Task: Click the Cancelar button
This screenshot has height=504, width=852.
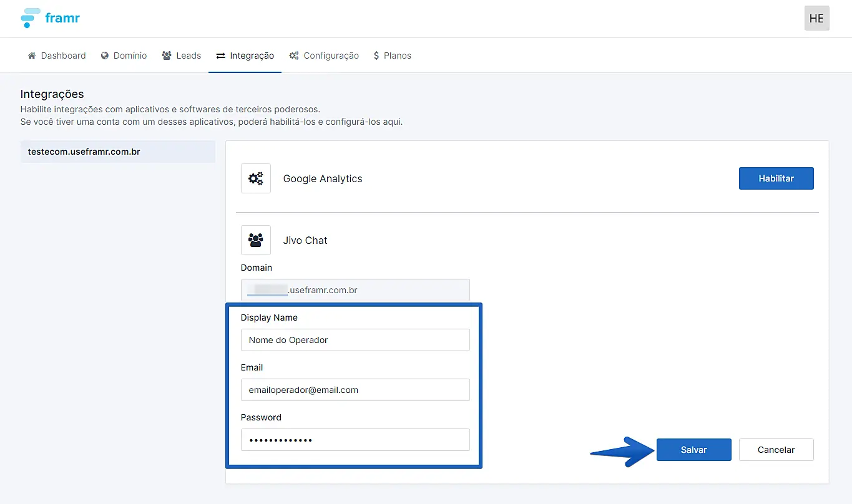Action: [x=776, y=450]
